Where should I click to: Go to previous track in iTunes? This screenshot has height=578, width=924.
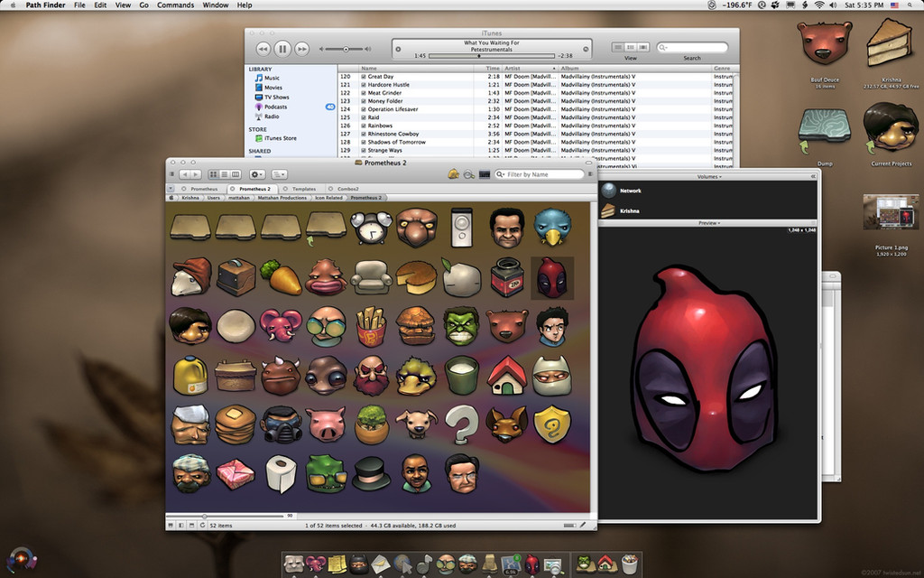tap(263, 49)
